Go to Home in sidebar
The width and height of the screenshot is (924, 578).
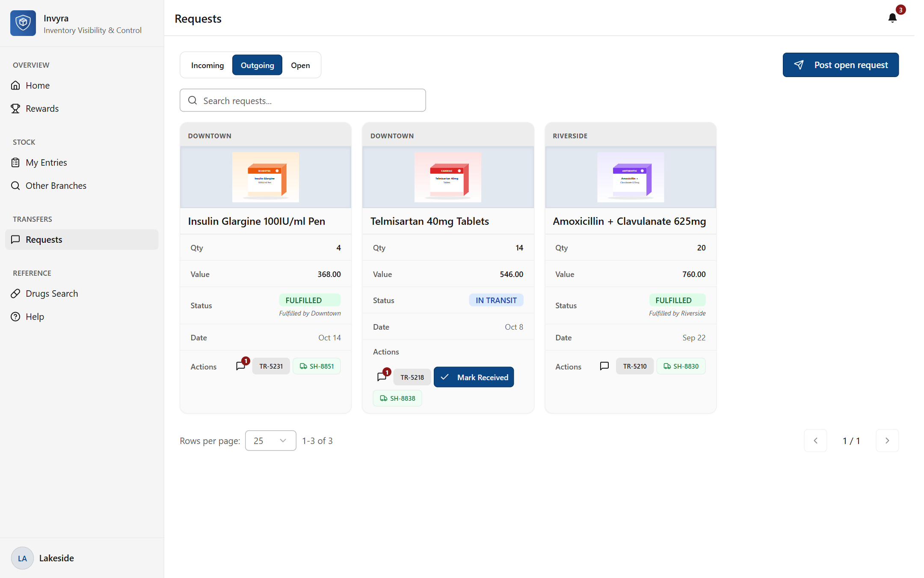[x=82, y=86]
